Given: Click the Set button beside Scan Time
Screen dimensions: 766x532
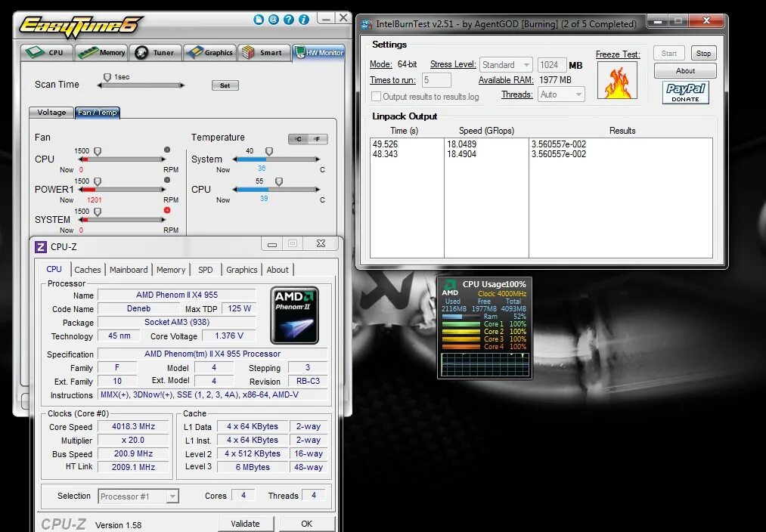Looking at the screenshot, I should point(225,85).
